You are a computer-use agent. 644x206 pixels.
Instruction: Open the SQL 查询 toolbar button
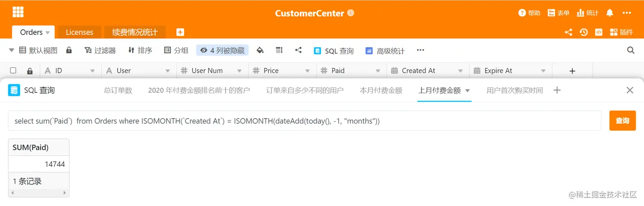333,51
